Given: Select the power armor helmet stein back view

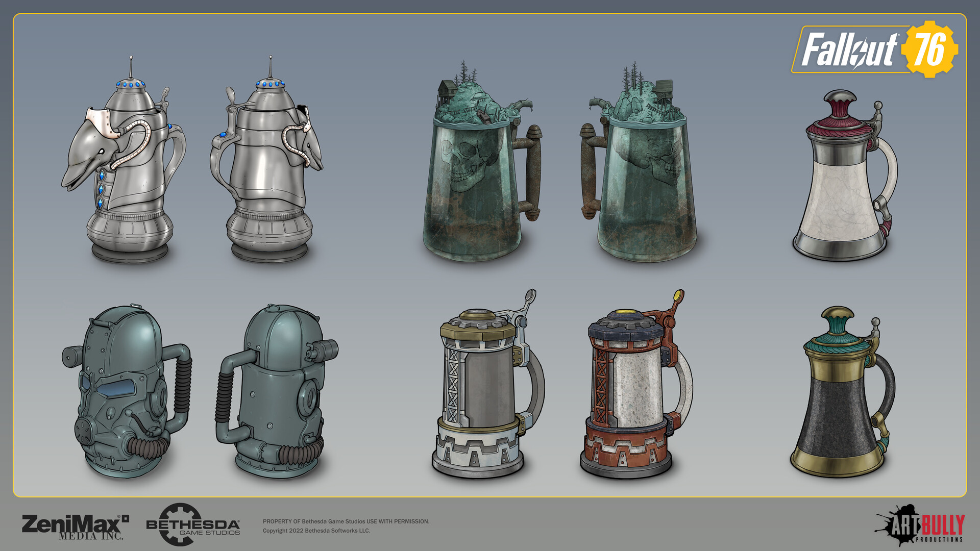Looking at the screenshot, I should tap(277, 391).
